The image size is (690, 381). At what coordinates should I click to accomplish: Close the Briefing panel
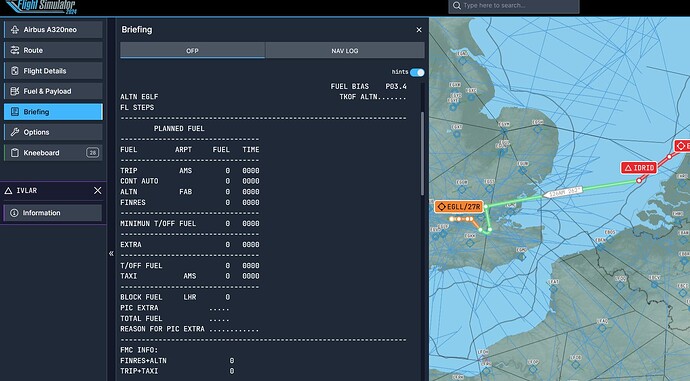pyautogui.click(x=419, y=30)
